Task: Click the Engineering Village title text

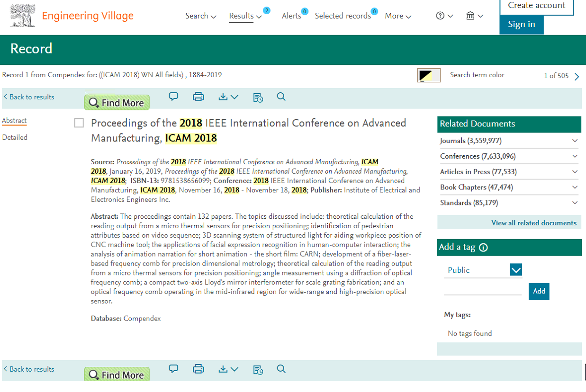Action: click(88, 16)
